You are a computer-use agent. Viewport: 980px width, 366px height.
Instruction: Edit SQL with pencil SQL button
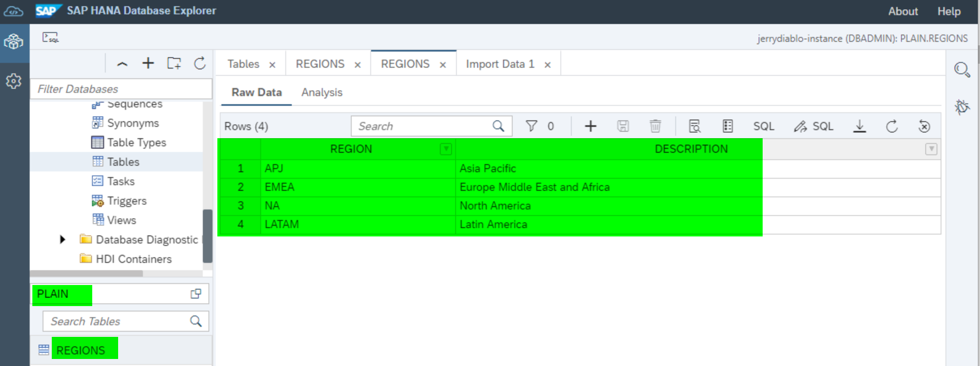point(813,126)
